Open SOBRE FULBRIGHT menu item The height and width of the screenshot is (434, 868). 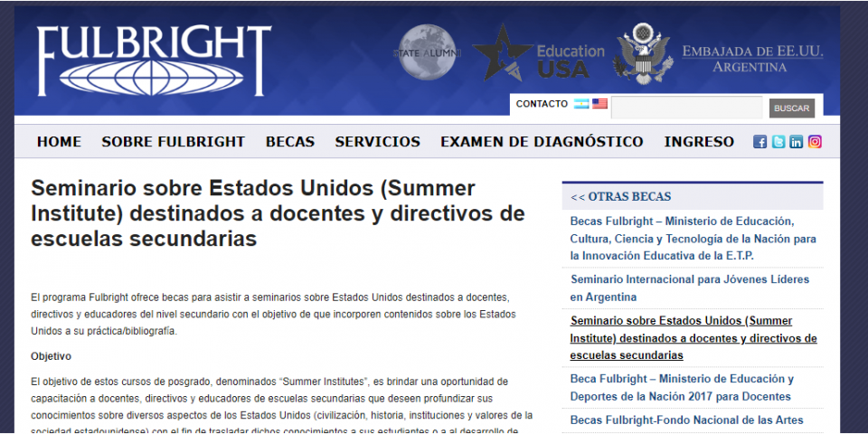[x=174, y=142]
